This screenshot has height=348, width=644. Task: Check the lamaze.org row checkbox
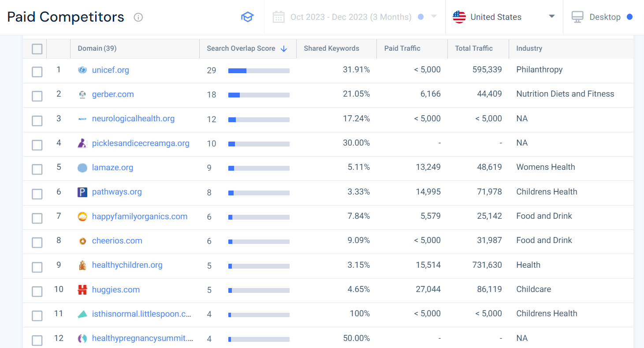(x=37, y=169)
